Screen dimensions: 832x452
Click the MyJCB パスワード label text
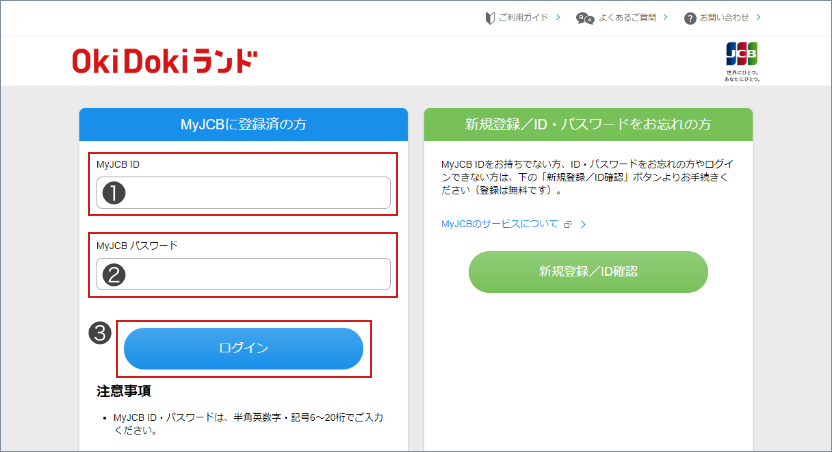tap(137, 246)
